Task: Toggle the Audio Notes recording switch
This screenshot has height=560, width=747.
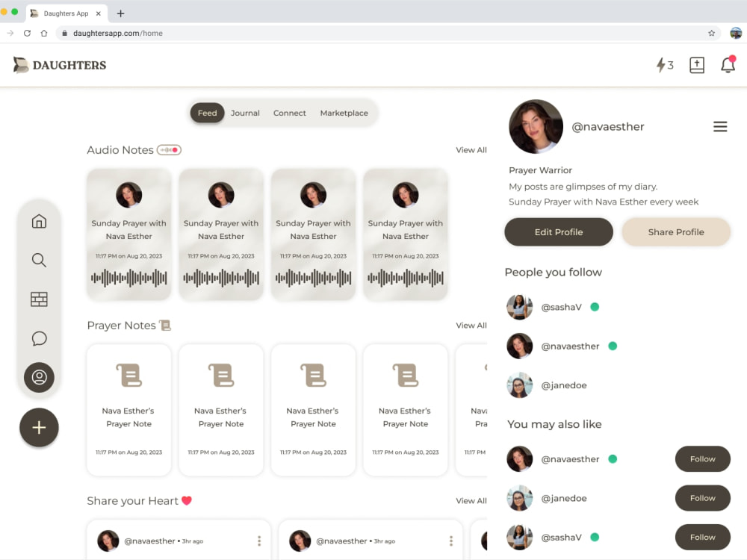Action: pyautogui.click(x=169, y=150)
